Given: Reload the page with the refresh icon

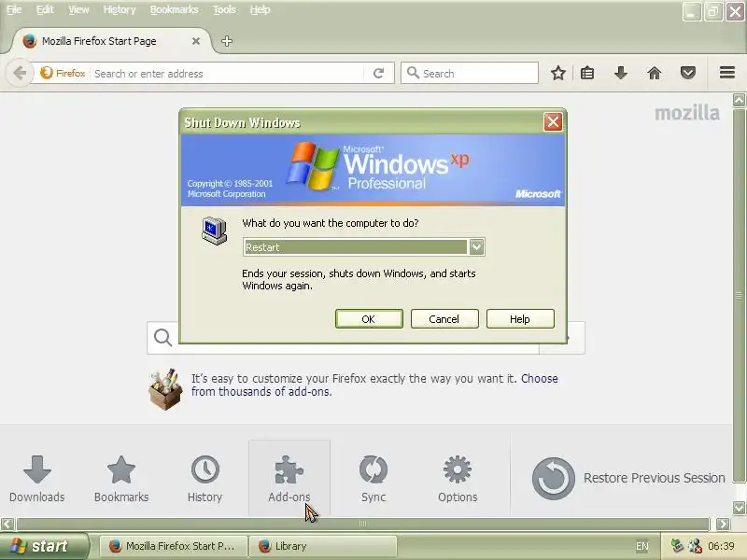Looking at the screenshot, I should coord(379,74).
